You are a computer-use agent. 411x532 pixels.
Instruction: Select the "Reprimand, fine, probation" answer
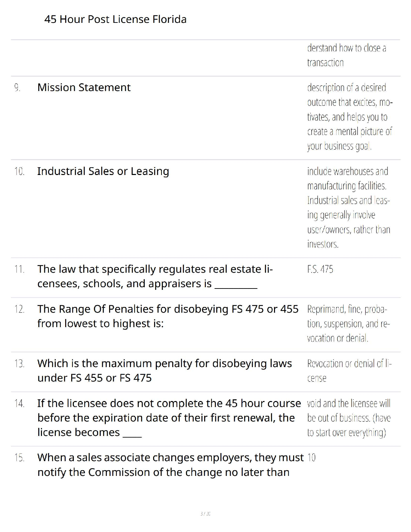tap(348, 323)
